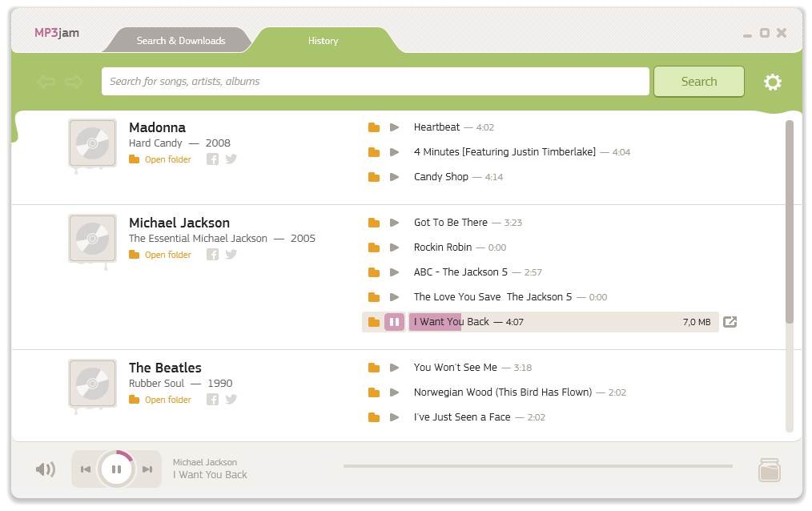Open folder for Got To Be There

click(374, 223)
